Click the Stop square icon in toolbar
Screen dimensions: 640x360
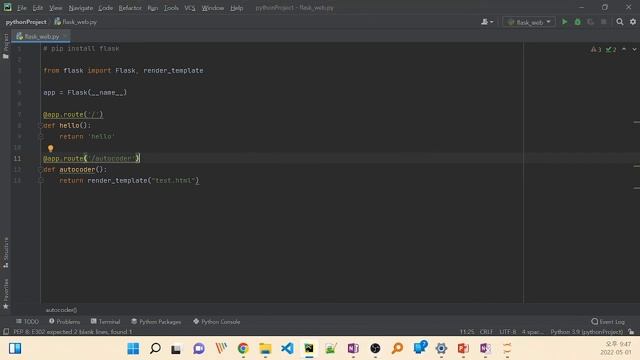tap(604, 22)
